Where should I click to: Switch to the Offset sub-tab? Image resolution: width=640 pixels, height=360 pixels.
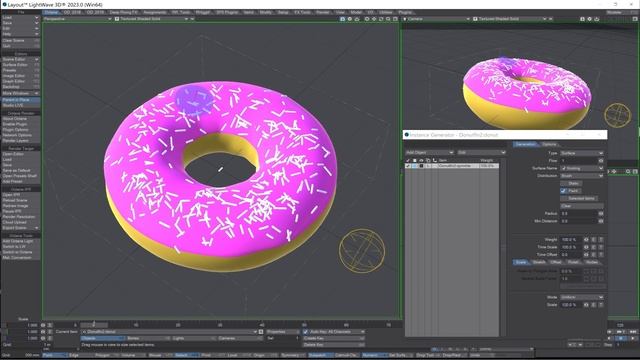pos(556,262)
